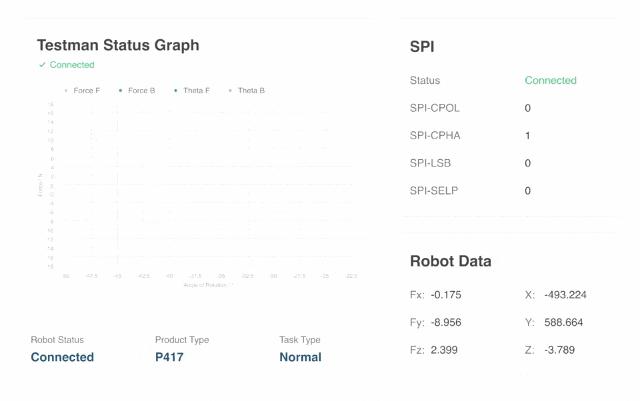The image size is (640, 401).
Task: Toggle the Theta F legend series
Action: [x=195, y=91]
